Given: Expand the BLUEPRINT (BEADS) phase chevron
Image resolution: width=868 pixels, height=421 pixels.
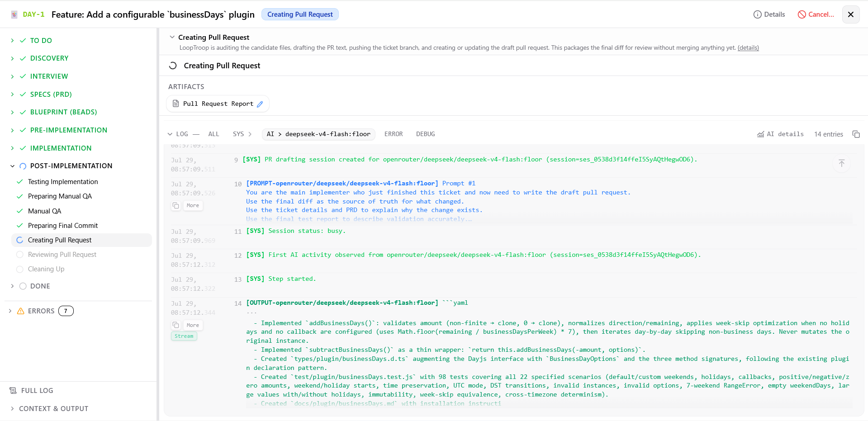Looking at the screenshot, I should click(12, 112).
